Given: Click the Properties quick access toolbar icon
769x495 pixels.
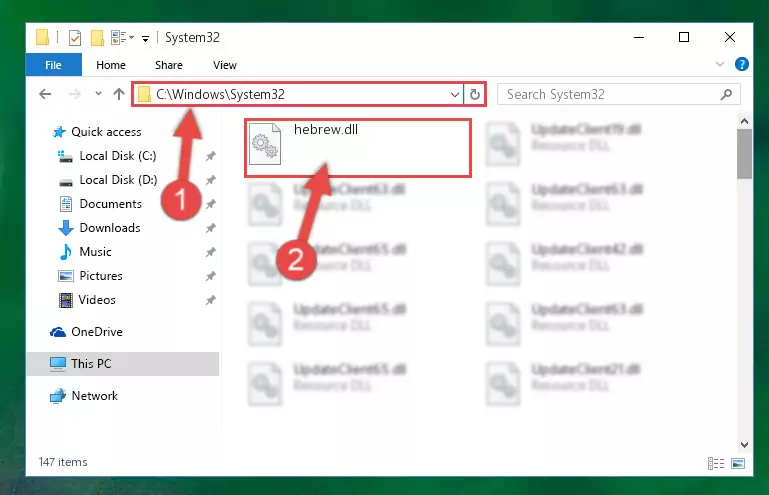Looking at the screenshot, I should point(75,38).
